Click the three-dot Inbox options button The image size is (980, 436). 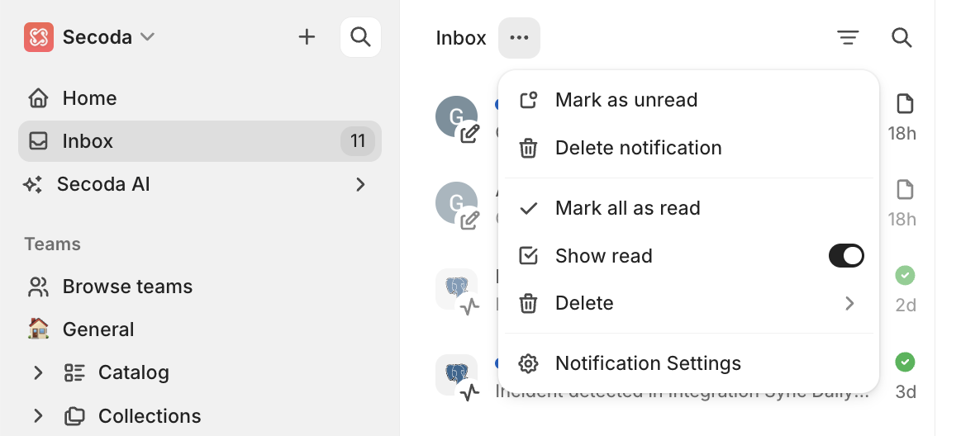point(519,38)
